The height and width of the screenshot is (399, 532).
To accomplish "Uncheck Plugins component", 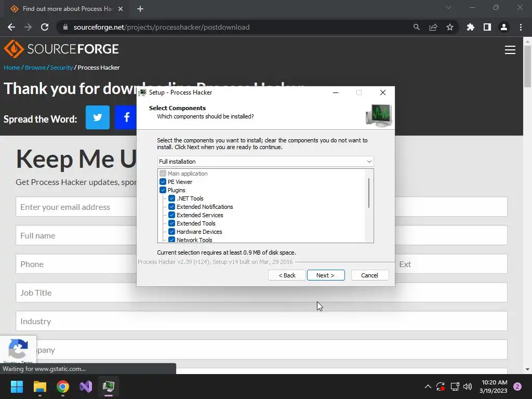I will click(163, 190).
